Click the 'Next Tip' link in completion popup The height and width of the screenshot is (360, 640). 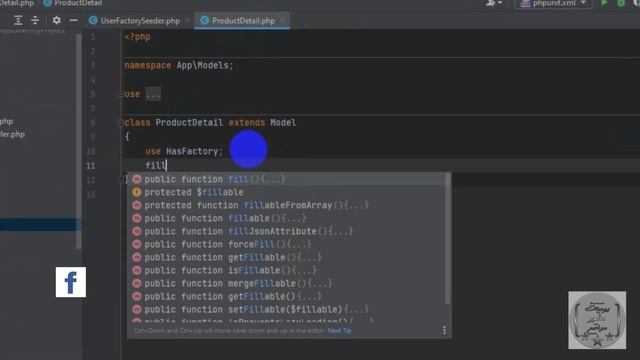[x=339, y=331]
